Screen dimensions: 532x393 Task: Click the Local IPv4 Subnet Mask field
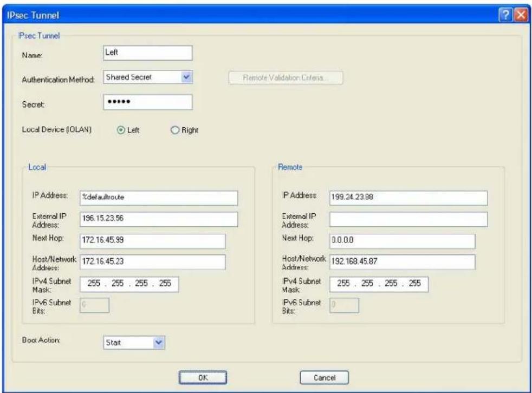[129, 284]
